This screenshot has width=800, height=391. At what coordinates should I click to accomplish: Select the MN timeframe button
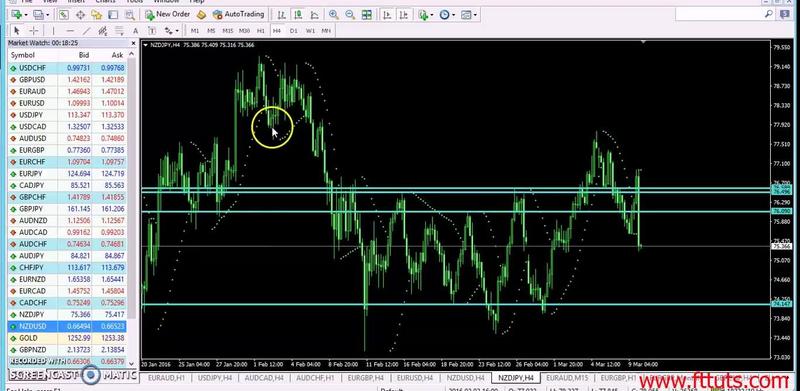pyautogui.click(x=326, y=31)
